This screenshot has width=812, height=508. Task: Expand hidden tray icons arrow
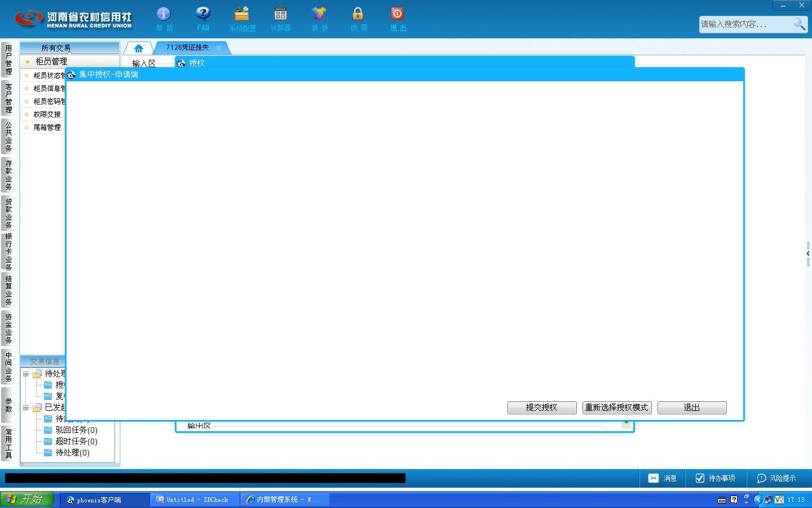757,500
